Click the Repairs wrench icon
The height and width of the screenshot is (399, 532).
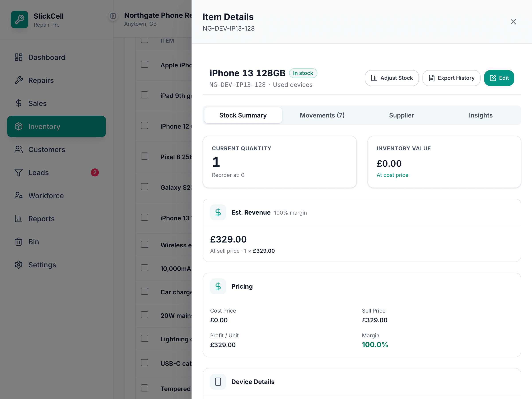coord(19,80)
